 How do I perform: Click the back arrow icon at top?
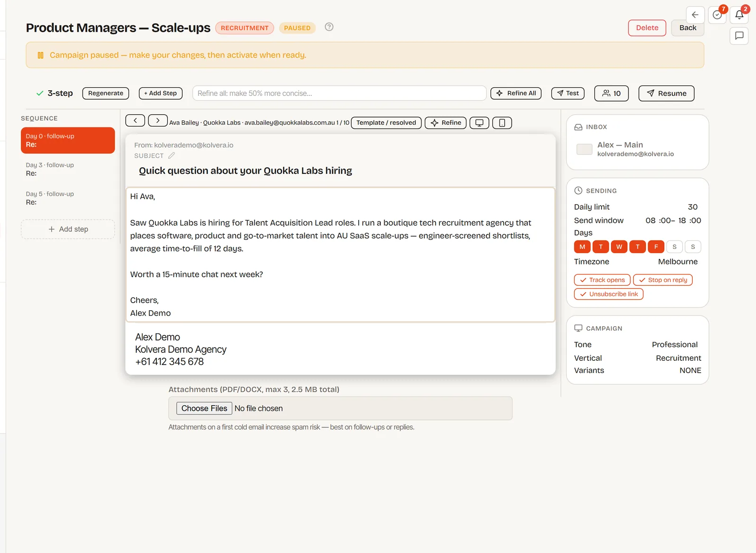[695, 15]
